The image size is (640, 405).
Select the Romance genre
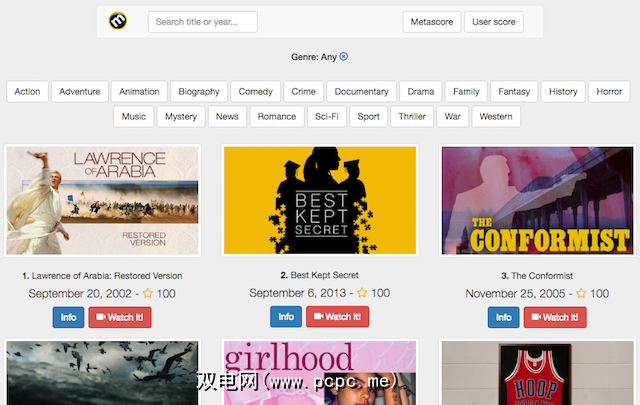277,116
